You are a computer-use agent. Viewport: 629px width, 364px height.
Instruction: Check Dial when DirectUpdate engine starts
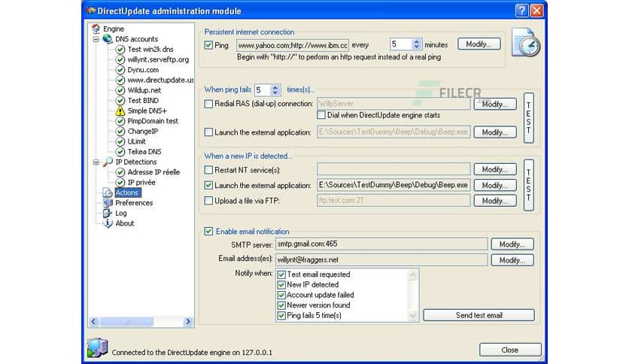(321, 115)
